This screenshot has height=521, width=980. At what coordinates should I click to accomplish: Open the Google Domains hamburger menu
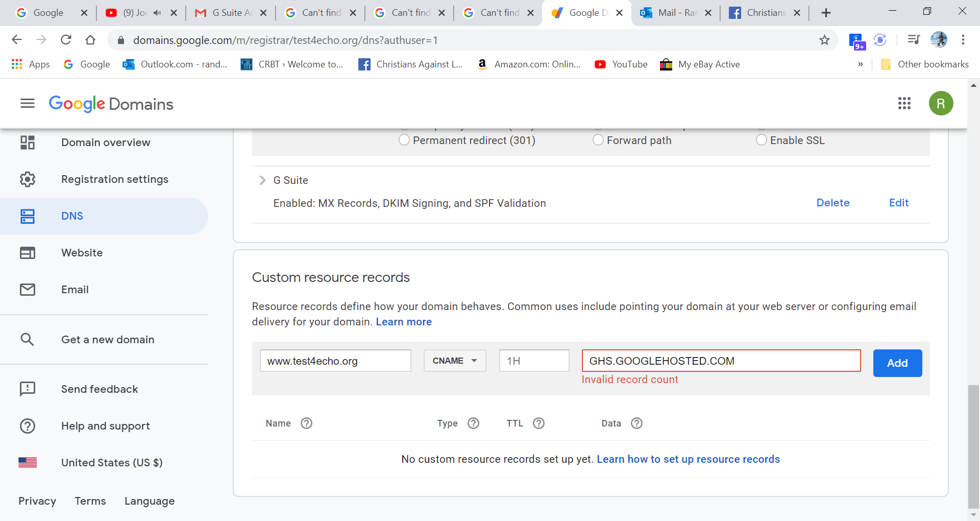(x=28, y=104)
